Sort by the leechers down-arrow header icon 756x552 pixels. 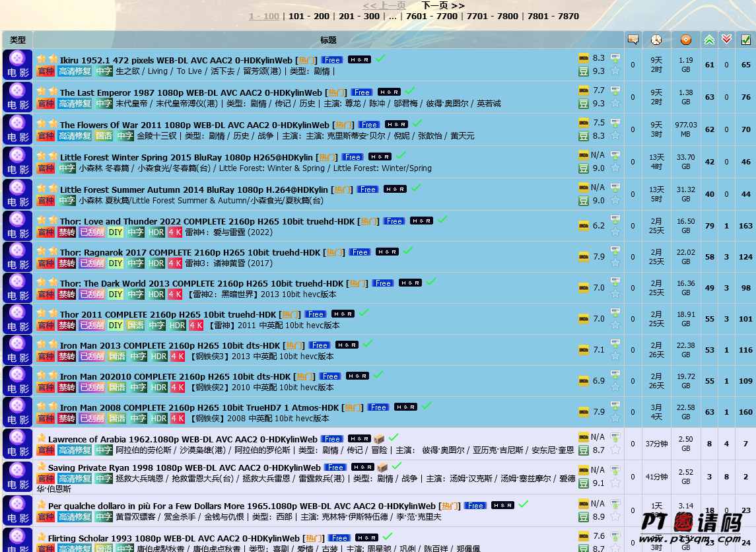coord(726,39)
